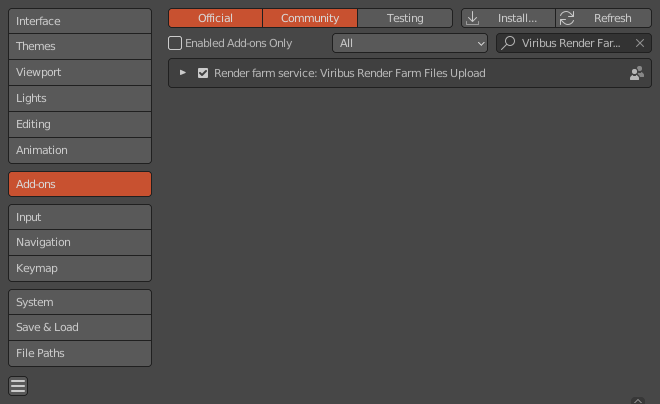Click the Refresh arrows icon
This screenshot has height=404, width=660.
pyautogui.click(x=567, y=18)
